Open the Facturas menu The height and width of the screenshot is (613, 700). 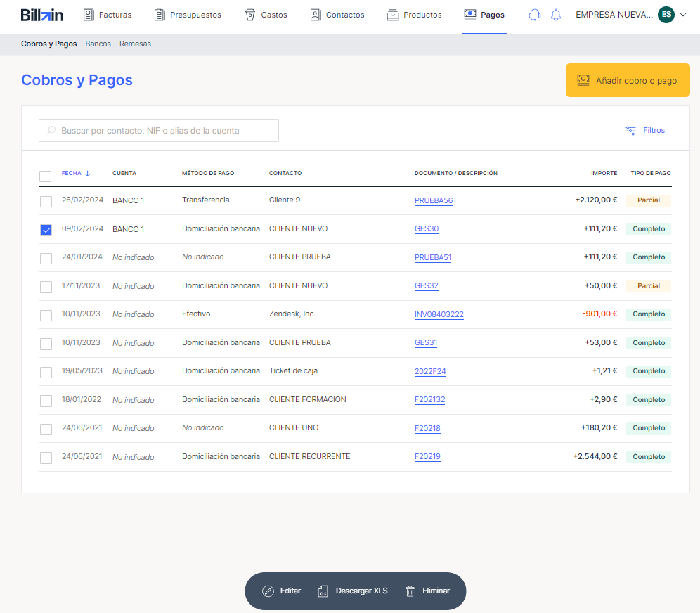[x=108, y=15]
